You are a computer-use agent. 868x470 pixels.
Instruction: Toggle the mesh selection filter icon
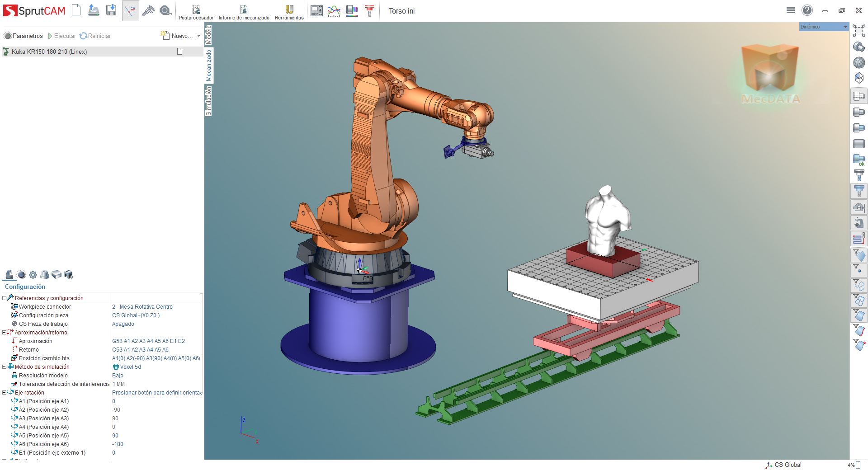point(859,300)
